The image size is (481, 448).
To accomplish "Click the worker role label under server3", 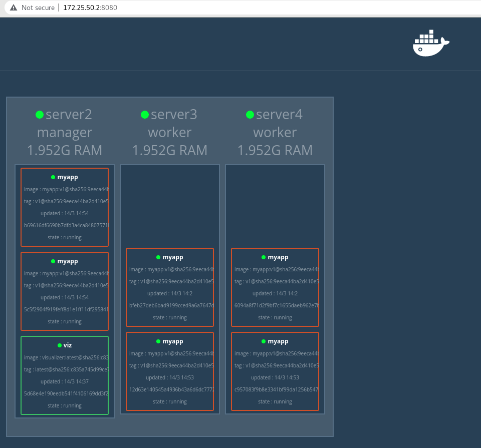I will (x=170, y=132).
